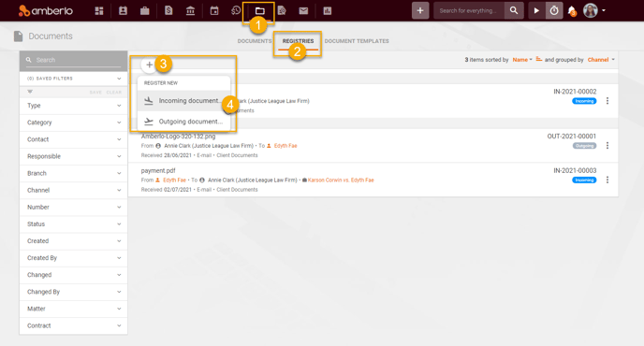The height and width of the screenshot is (346, 644).
Task: Expand the Category filter
Action: coord(74,123)
